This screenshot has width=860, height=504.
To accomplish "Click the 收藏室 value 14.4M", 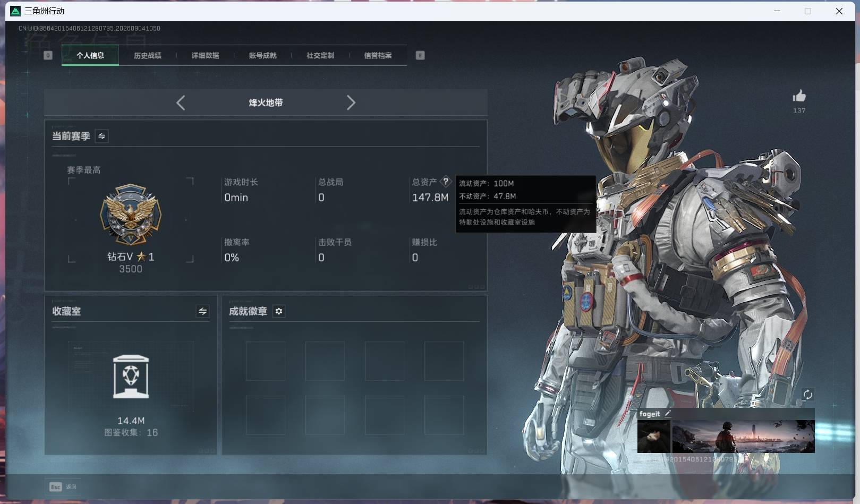I will pos(131,421).
